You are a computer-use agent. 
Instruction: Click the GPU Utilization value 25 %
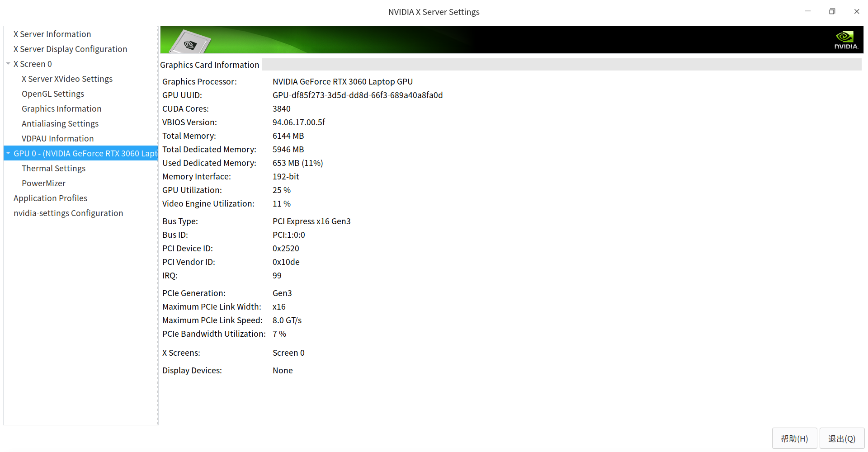(x=282, y=190)
